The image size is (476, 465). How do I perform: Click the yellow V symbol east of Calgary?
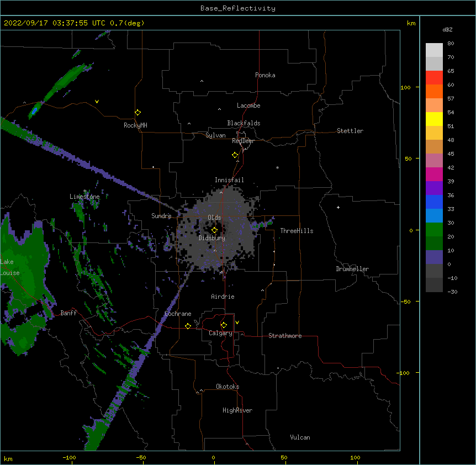237,323
